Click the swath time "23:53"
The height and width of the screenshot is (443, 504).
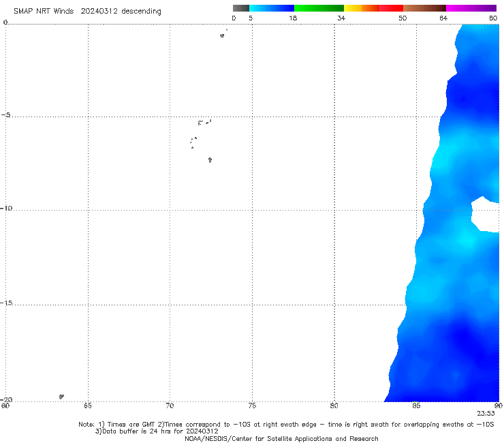coord(486,414)
